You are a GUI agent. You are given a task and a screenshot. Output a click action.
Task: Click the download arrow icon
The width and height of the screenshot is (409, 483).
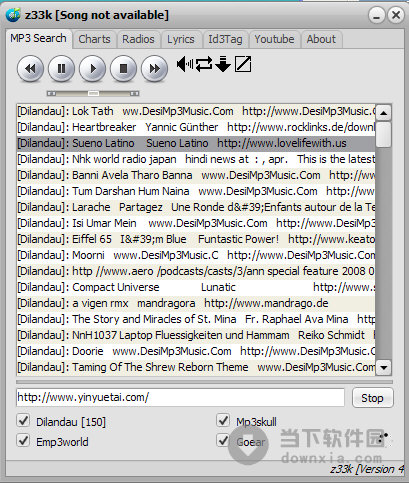tap(223, 64)
